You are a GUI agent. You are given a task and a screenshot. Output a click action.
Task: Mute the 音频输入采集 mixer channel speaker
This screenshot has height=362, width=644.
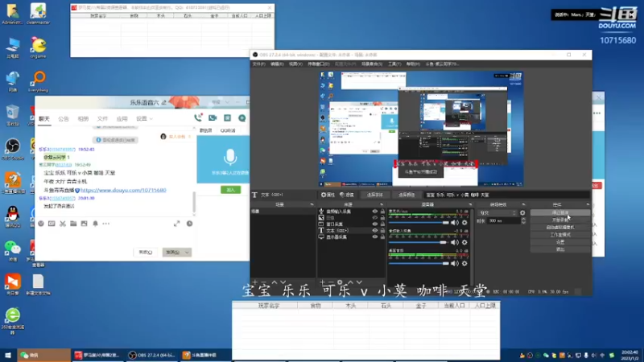point(454,243)
